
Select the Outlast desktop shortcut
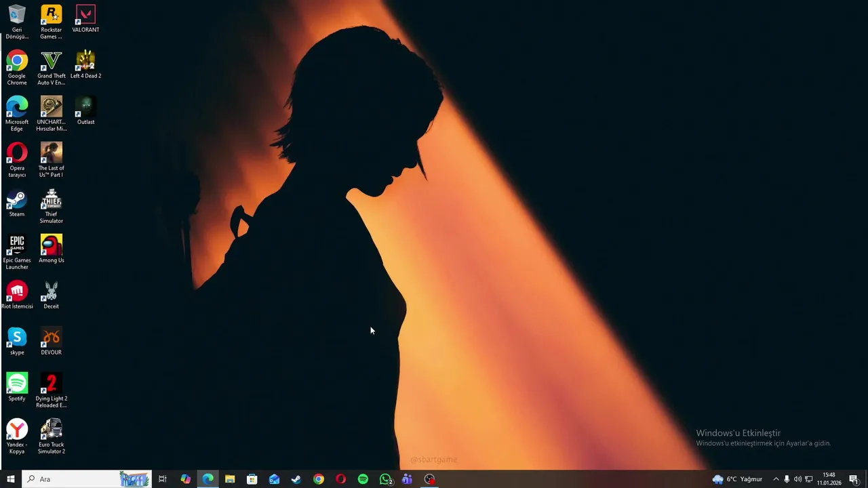point(85,111)
